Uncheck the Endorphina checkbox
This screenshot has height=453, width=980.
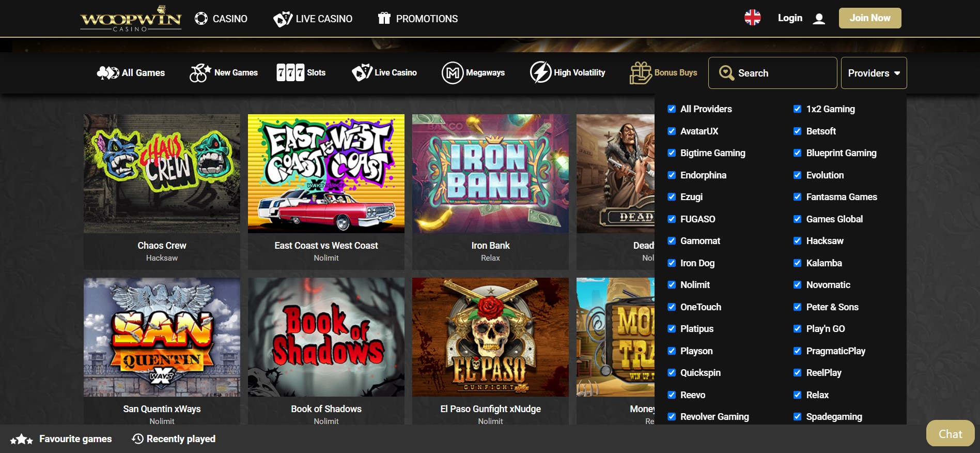672,175
